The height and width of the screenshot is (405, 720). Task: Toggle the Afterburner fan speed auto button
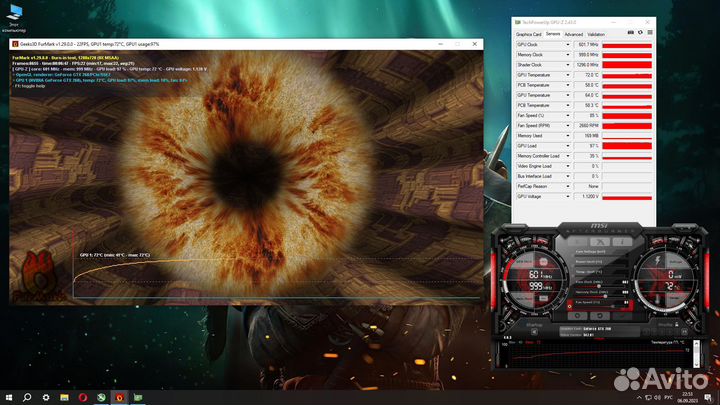click(x=570, y=305)
